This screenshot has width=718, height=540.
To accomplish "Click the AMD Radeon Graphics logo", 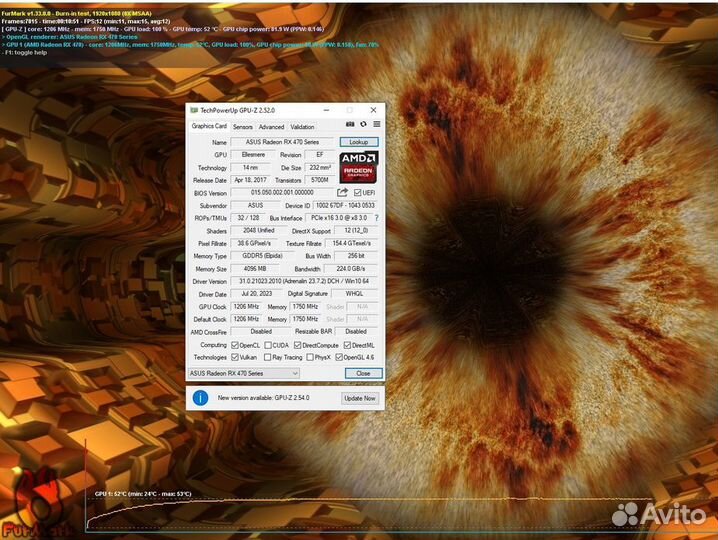I will (x=359, y=167).
